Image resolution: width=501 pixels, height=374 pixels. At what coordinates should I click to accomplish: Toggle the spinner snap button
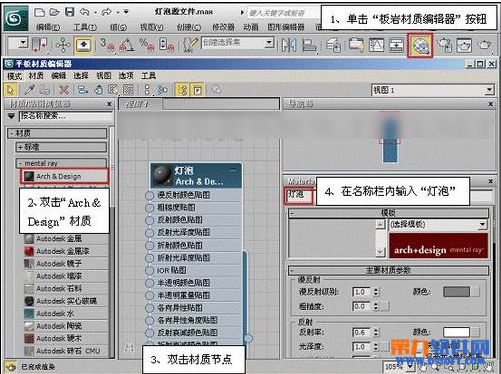coord(166,45)
